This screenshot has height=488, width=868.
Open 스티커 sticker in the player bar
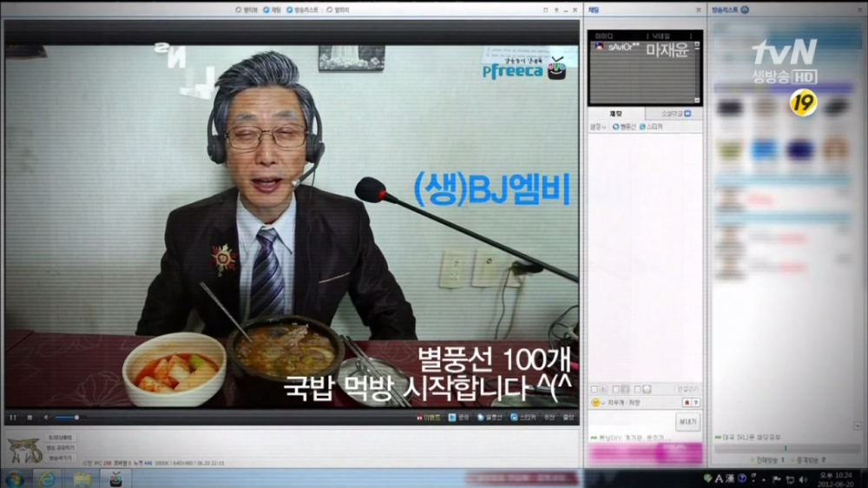523,417
